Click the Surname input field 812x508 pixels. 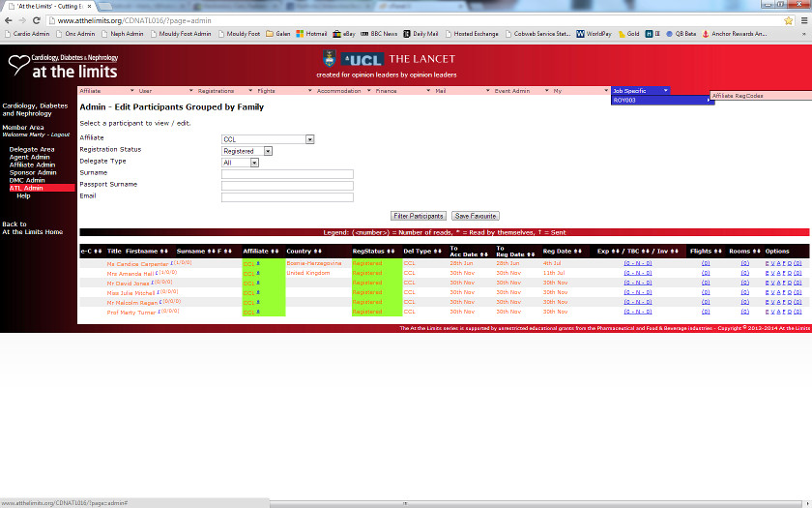[x=287, y=174]
